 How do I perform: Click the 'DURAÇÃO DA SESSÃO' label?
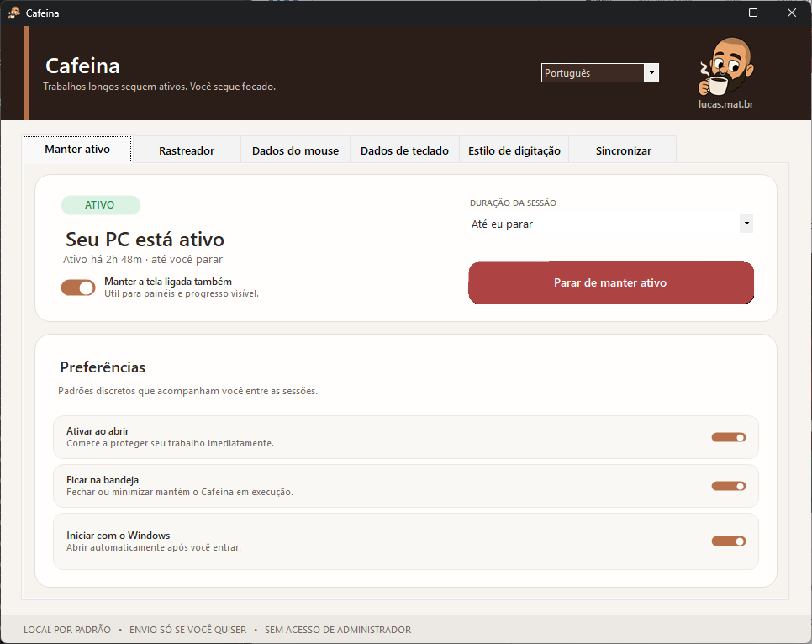tap(513, 203)
